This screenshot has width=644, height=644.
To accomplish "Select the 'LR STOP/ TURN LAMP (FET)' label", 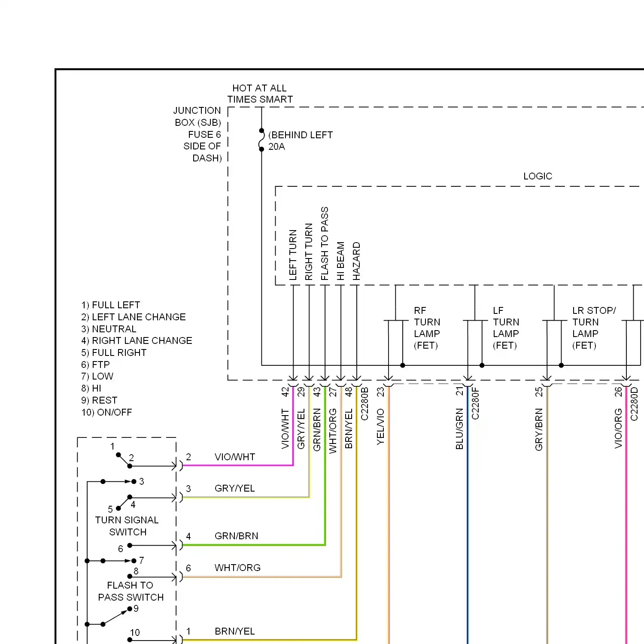I will coord(594,328).
